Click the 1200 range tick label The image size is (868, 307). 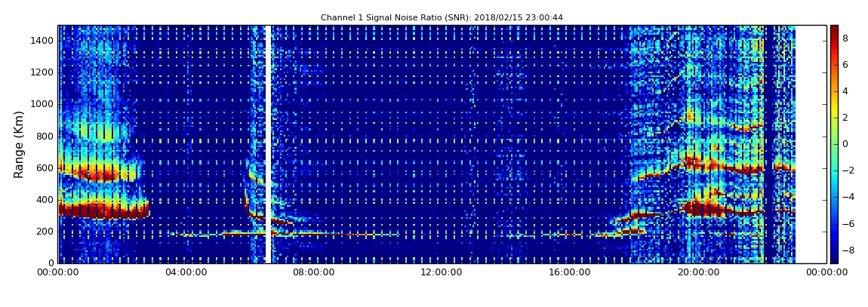coord(42,72)
